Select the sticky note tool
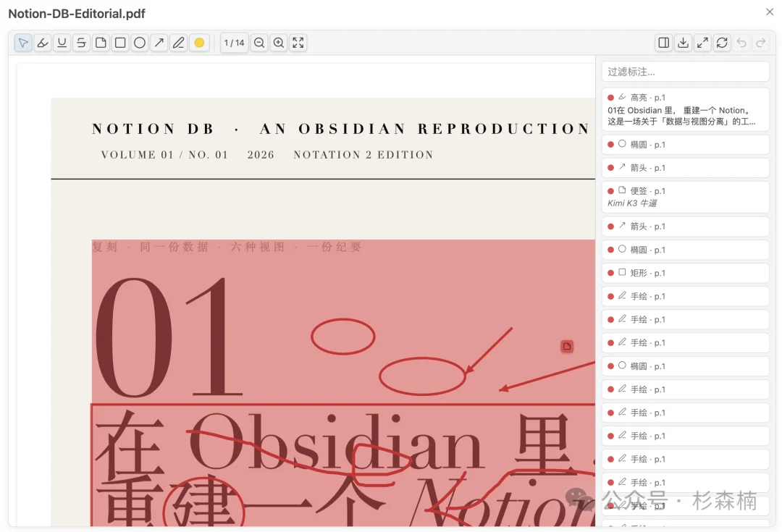The height and width of the screenshot is (532, 782). (101, 43)
